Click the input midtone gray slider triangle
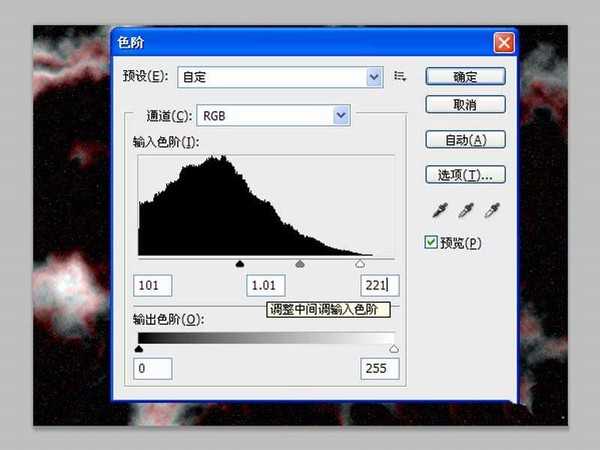 click(299, 264)
